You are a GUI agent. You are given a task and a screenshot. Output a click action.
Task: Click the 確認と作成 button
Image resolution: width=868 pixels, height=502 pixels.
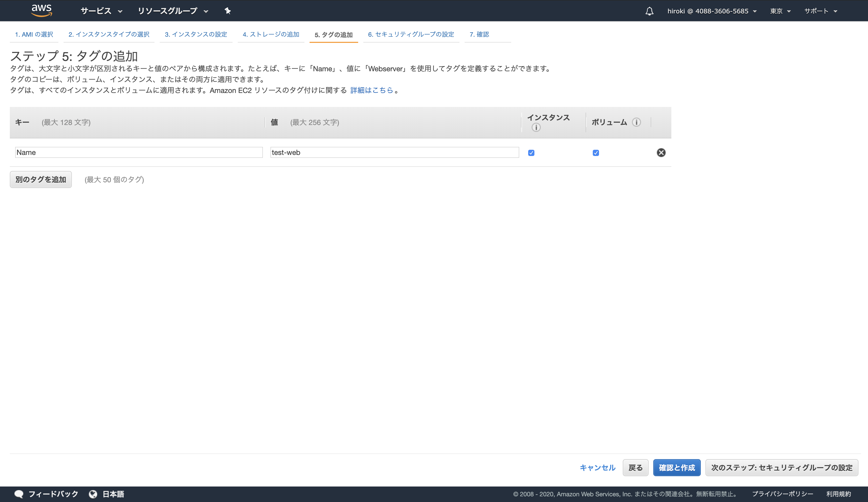(677, 468)
